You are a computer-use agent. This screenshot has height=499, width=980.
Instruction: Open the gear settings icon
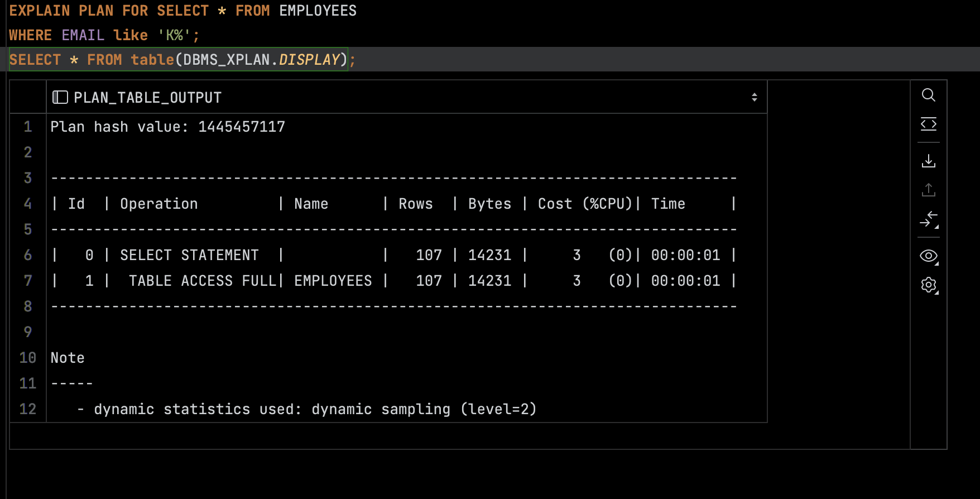[x=929, y=285]
